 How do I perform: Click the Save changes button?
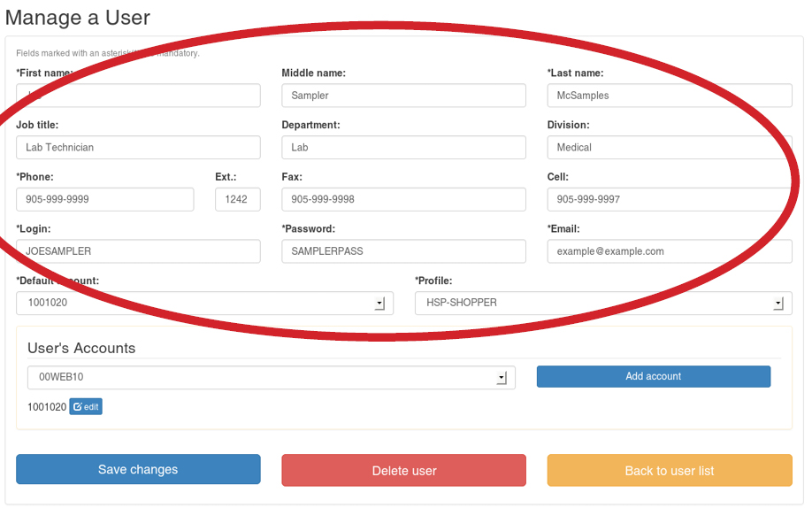pos(138,470)
